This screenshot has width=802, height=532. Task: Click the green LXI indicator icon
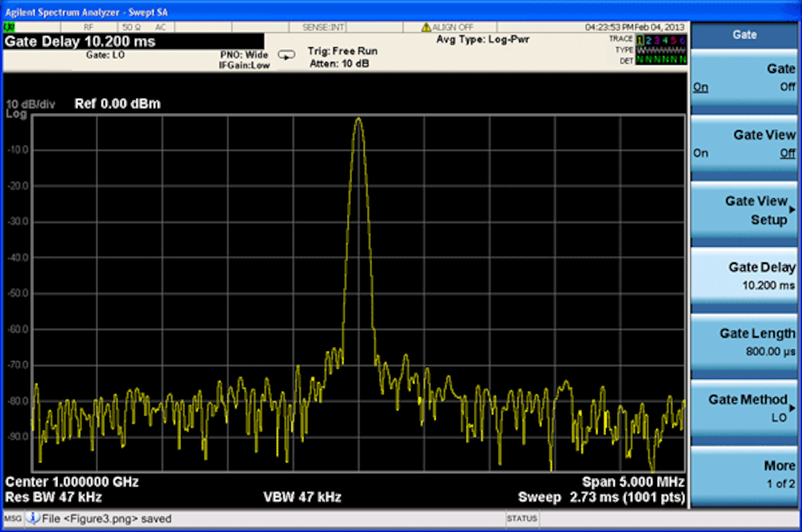coord(9,26)
